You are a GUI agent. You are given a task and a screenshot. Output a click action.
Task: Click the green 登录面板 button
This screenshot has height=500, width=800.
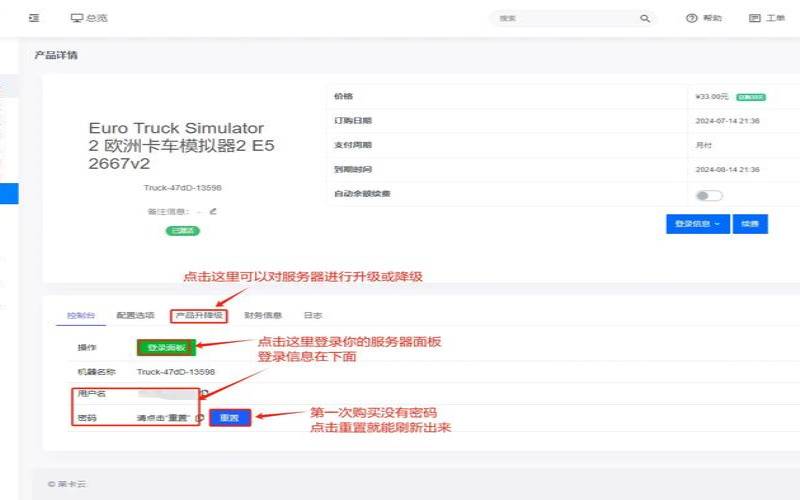166,347
